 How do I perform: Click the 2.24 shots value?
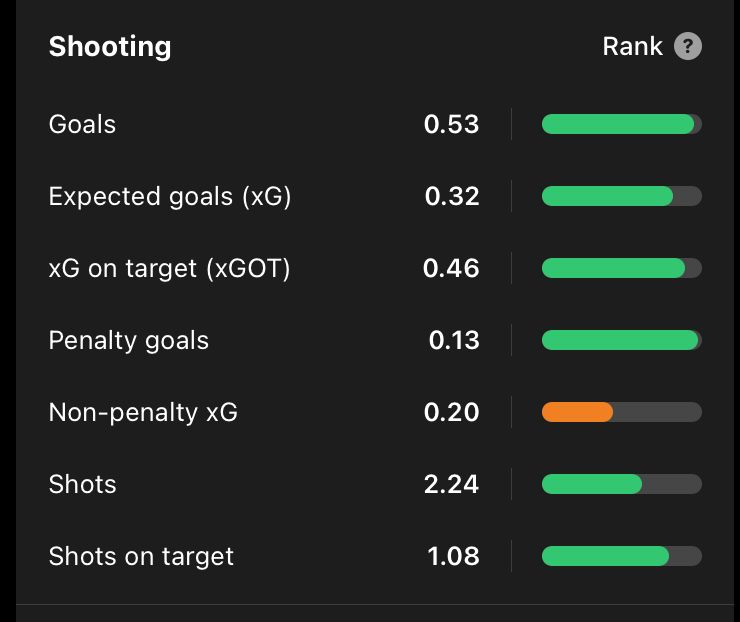tap(451, 484)
